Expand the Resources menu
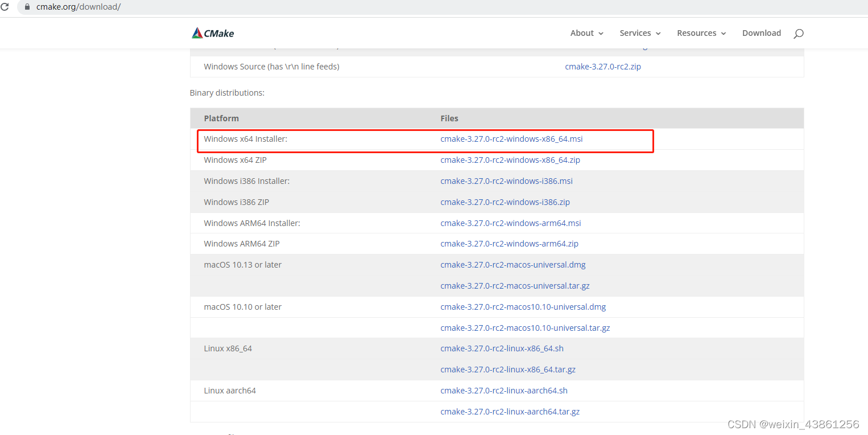The width and height of the screenshot is (868, 435). tap(702, 33)
